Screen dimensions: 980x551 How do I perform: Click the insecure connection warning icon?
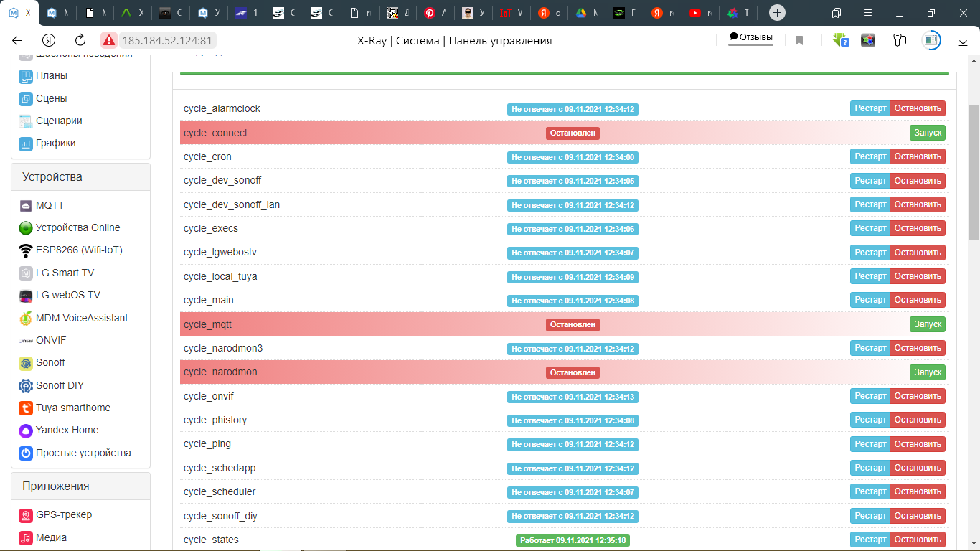[108, 41]
